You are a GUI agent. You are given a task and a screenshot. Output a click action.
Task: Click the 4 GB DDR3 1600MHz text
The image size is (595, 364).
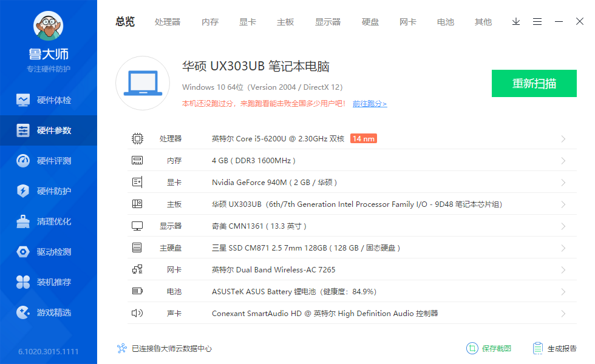point(254,161)
